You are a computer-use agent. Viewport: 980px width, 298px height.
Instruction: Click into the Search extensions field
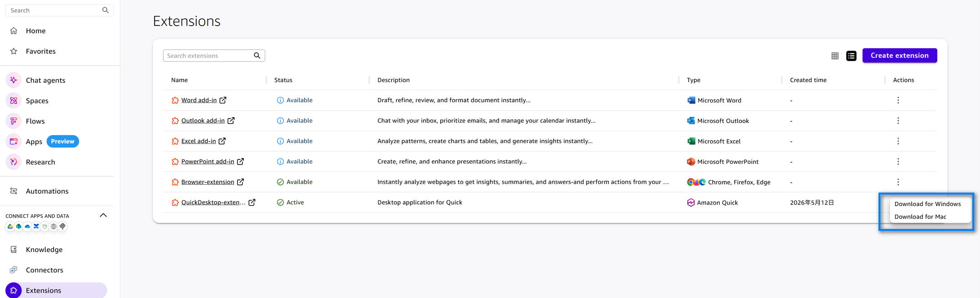coord(209,56)
